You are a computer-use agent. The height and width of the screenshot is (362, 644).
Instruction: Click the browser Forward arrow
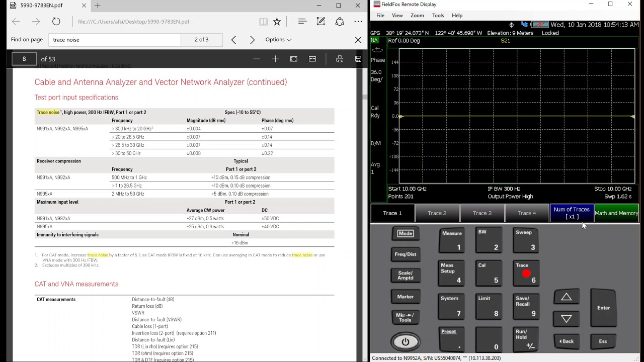coord(36,22)
